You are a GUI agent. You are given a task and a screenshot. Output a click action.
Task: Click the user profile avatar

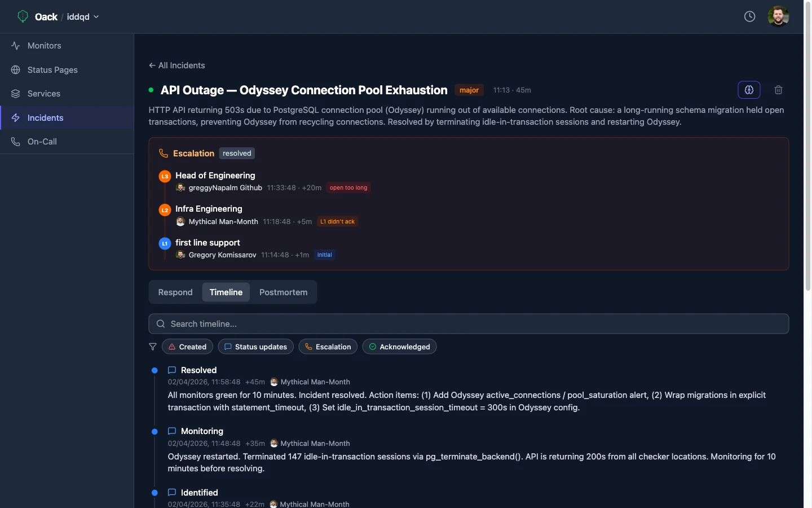[x=778, y=16]
